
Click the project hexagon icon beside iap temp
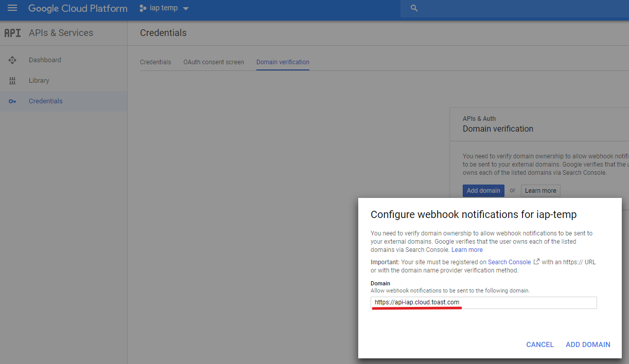tap(143, 8)
